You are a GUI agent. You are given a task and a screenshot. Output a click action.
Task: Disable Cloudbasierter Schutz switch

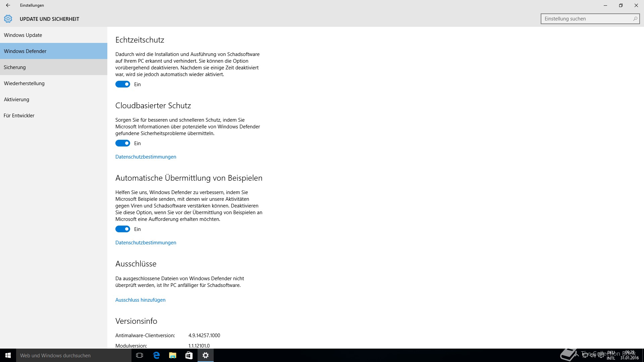click(x=123, y=143)
